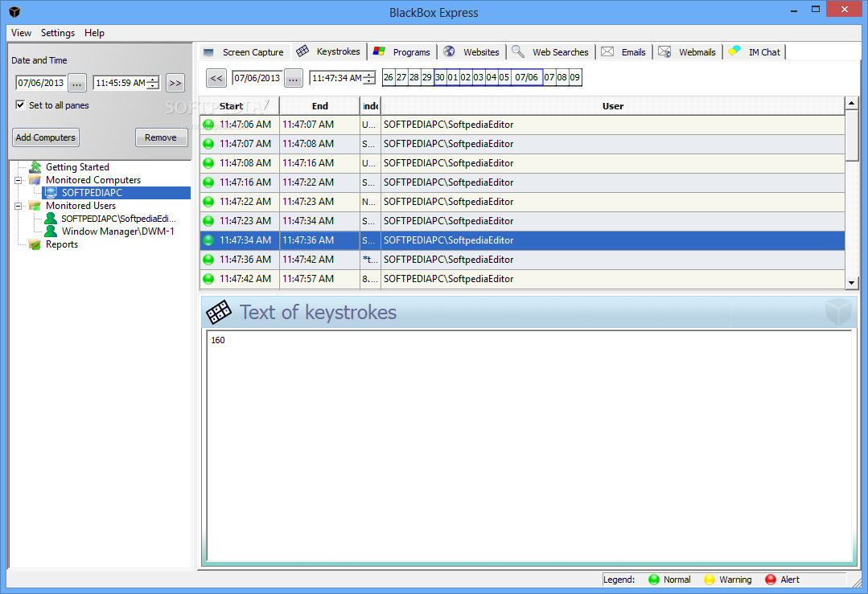
Task: Select day 09 in the date strip
Action: pyautogui.click(x=575, y=77)
